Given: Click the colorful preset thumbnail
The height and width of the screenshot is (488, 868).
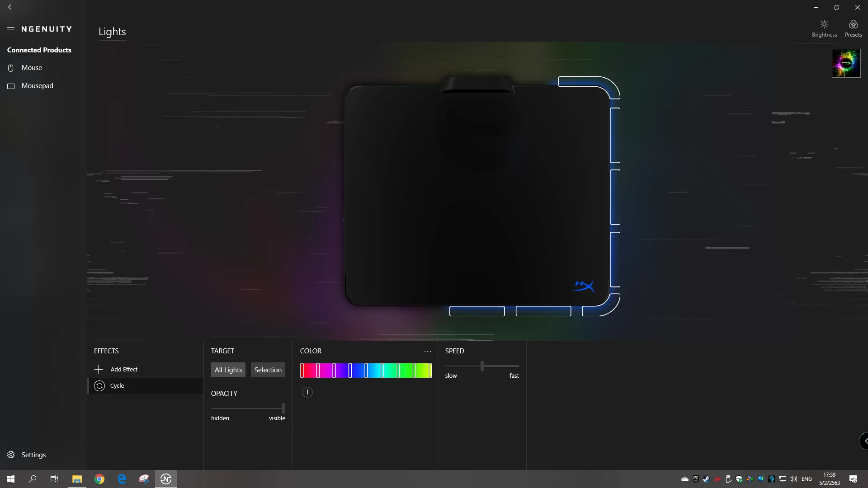Looking at the screenshot, I should click(846, 63).
